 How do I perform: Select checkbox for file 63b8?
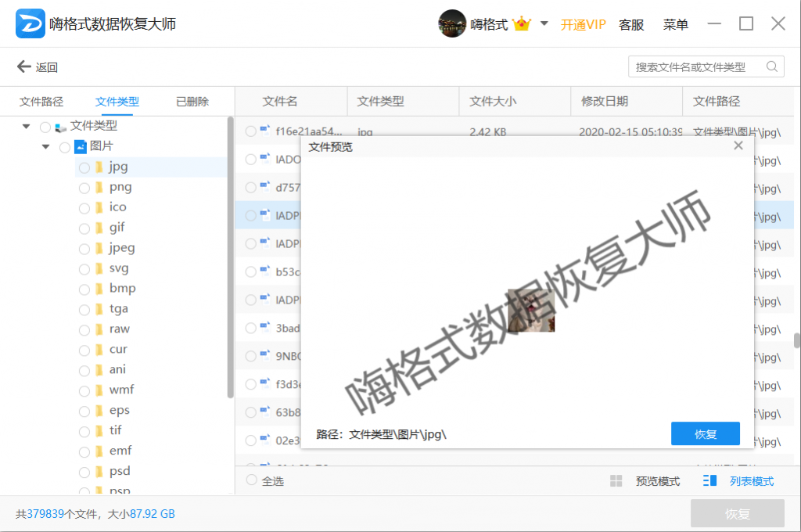coord(250,412)
